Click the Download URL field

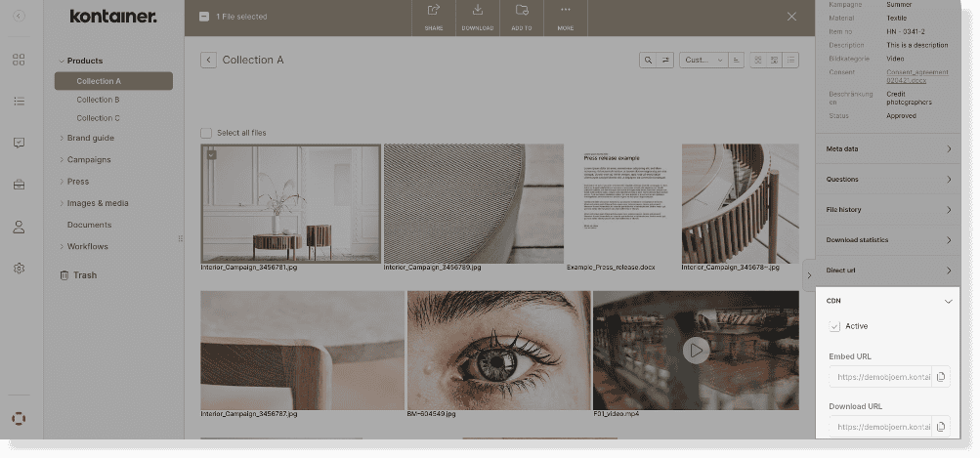click(x=880, y=427)
